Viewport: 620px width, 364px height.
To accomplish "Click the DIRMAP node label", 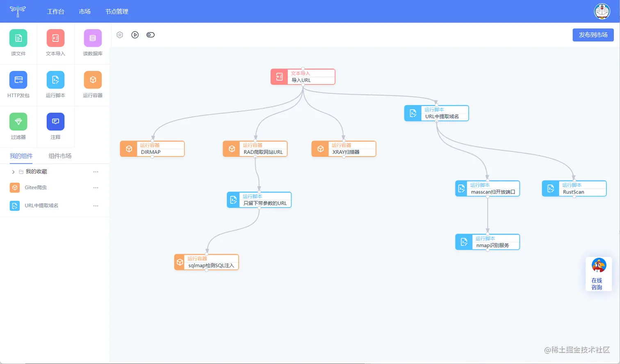I will click(x=151, y=152).
